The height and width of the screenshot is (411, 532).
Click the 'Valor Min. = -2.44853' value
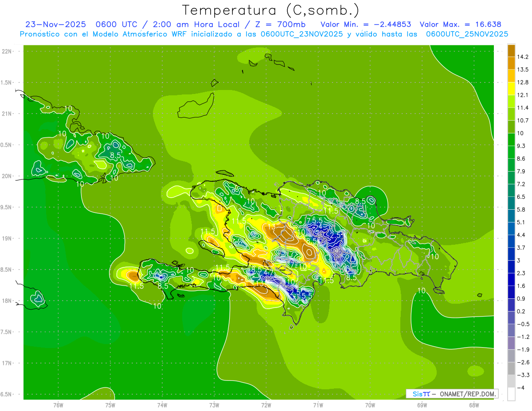coord(365,24)
